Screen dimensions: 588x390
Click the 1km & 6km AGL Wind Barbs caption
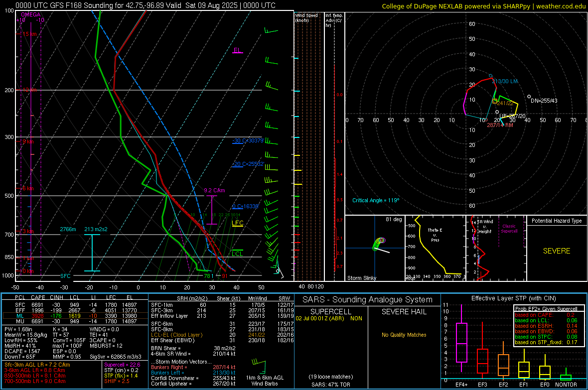265,381
